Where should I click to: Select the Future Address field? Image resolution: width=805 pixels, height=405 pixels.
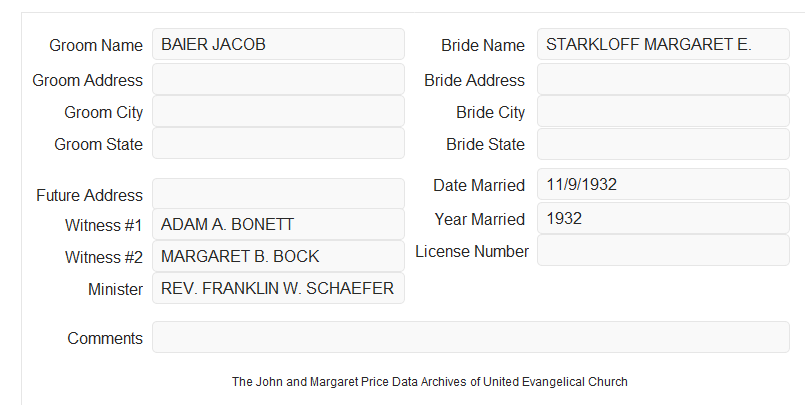278,194
